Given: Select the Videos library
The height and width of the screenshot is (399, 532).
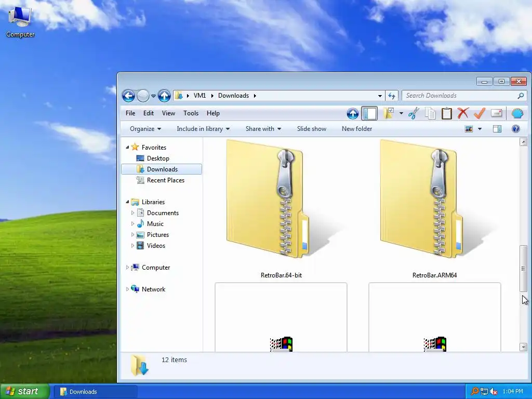Looking at the screenshot, I should 156,246.
